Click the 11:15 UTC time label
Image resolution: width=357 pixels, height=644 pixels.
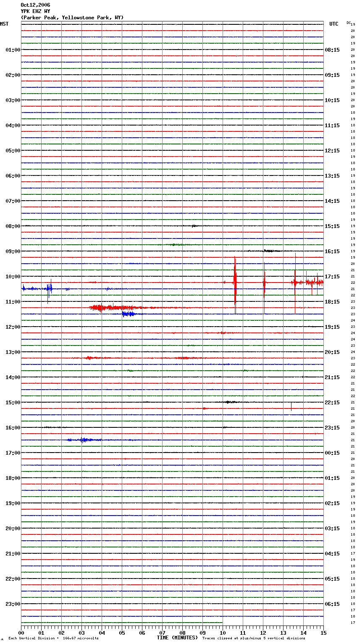coord(332,126)
